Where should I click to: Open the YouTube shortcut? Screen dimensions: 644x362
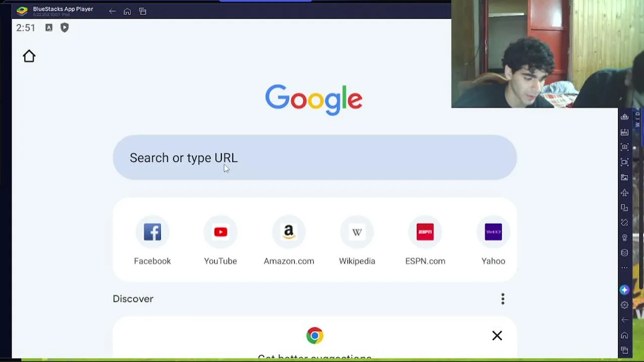click(x=220, y=232)
